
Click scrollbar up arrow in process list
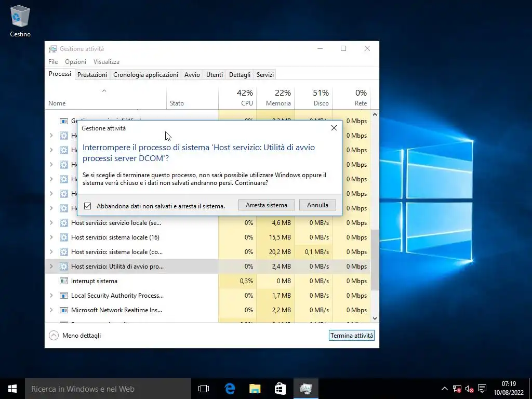point(375,114)
